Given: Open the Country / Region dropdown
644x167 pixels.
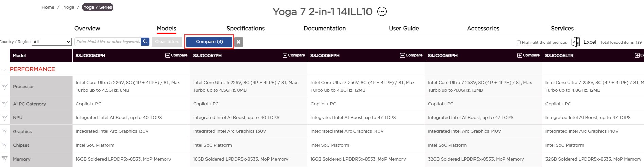Looking at the screenshot, I should [52, 42].
